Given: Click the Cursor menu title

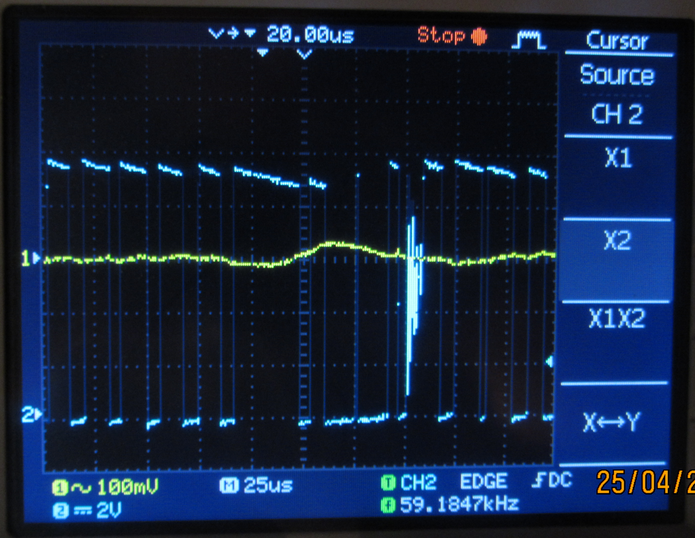Looking at the screenshot, I should click(x=616, y=41).
